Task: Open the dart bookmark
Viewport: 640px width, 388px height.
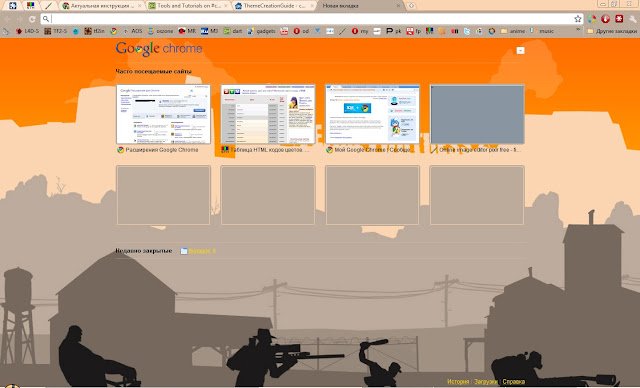Action: [233, 31]
